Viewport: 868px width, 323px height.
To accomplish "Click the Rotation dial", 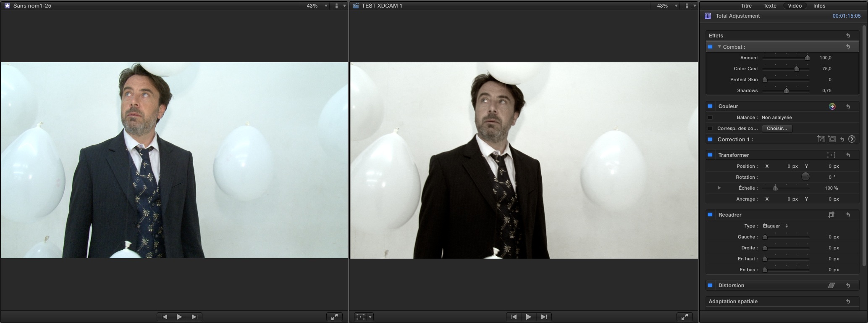I will (805, 177).
